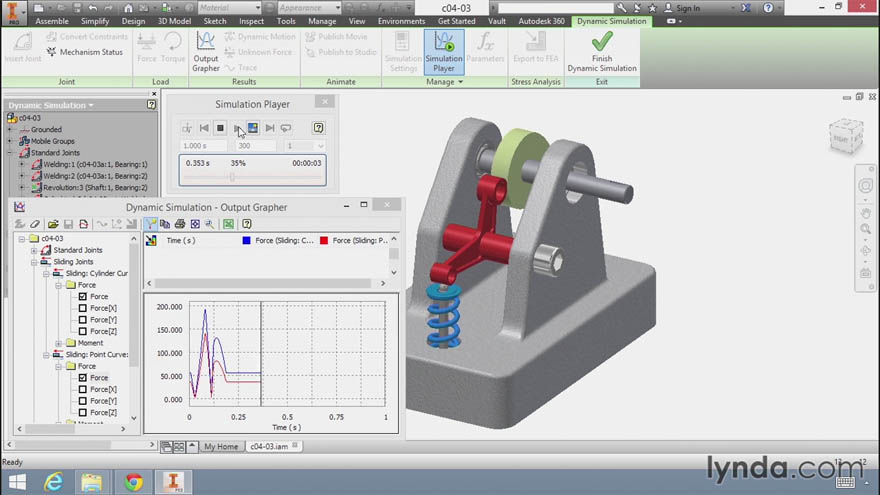Collapse Sliding Joints in Output Grapher tree
Viewport: 880px width, 495px height.
[34, 262]
